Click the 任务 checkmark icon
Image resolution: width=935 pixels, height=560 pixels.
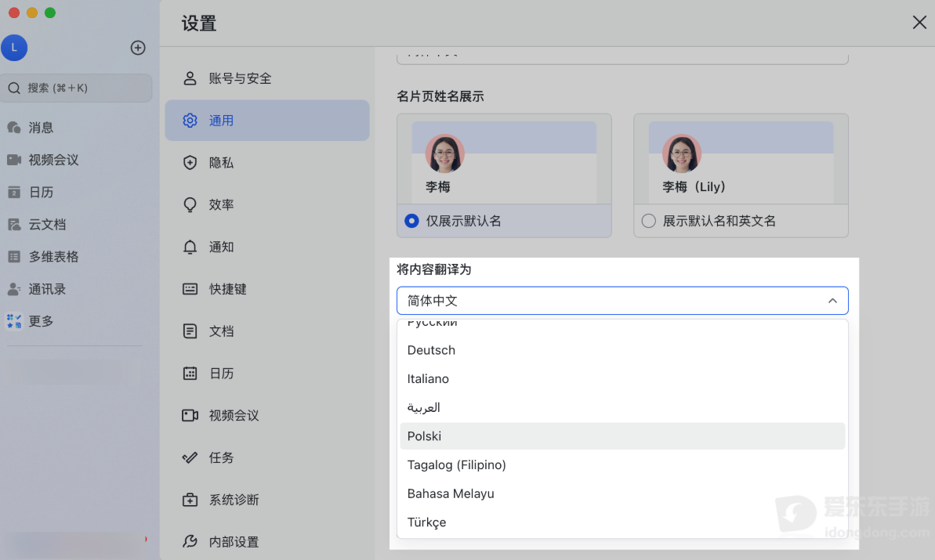[190, 457]
